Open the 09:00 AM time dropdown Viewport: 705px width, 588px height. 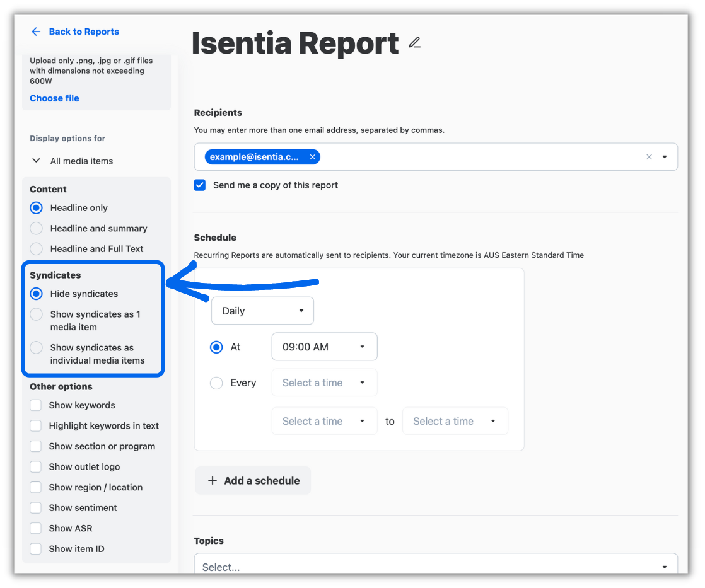(324, 347)
